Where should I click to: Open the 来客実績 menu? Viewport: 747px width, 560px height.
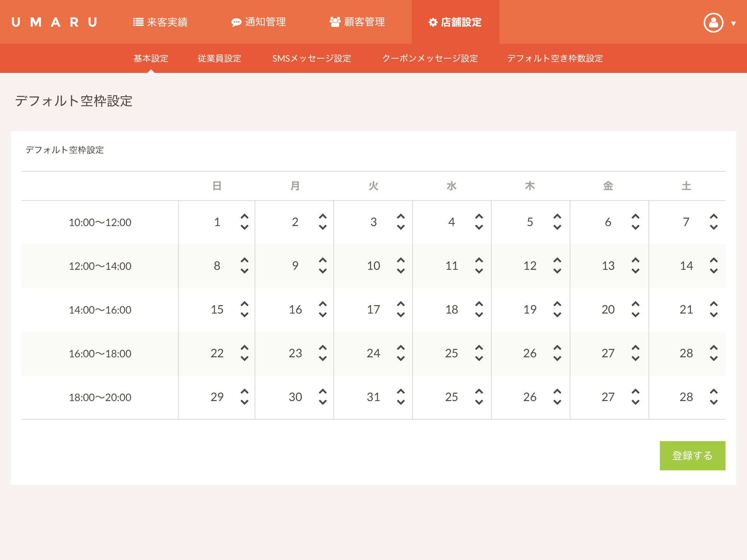click(160, 22)
